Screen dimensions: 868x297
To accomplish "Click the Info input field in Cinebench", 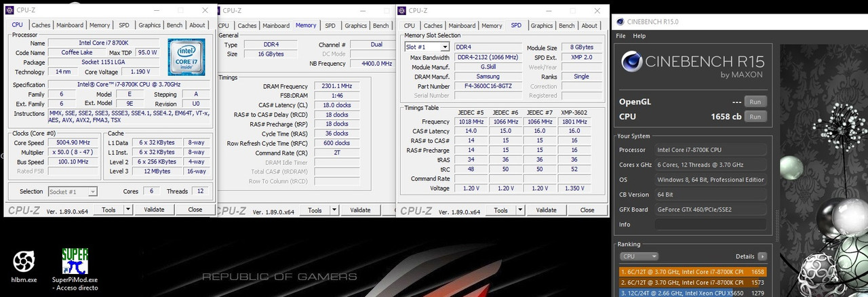I will coord(711,224).
